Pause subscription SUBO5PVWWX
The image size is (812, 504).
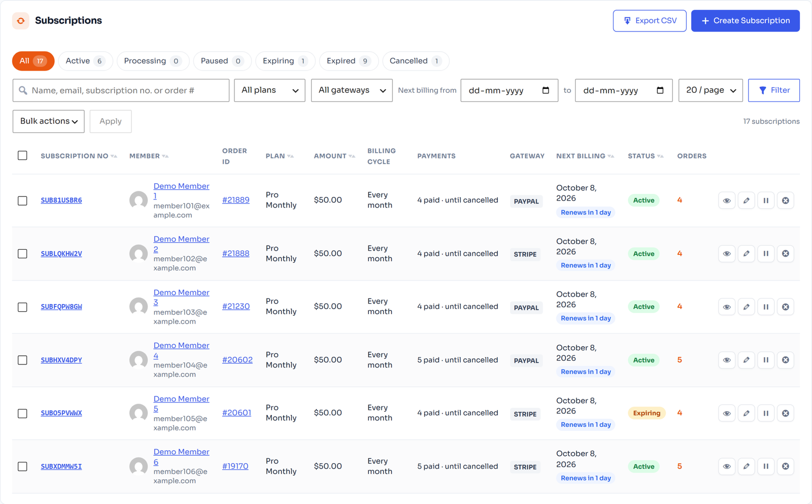tap(766, 413)
